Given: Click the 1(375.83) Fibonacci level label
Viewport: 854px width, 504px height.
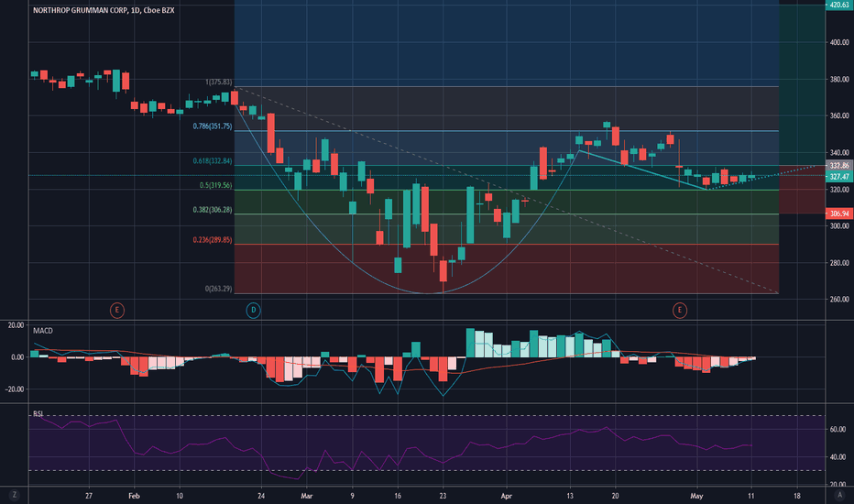Looking at the screenshot, I should 218,82.
